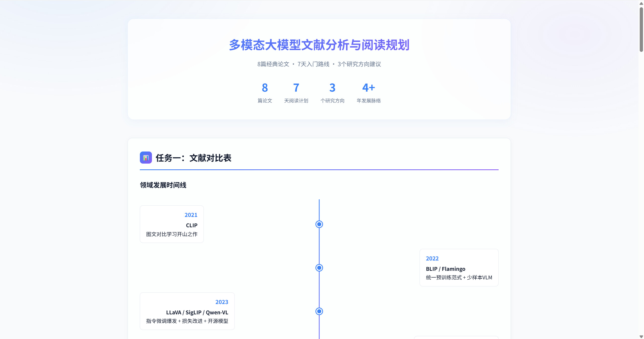
Task: Click the section heading 任务一：文献对比表
Action: (x=193, y=158)
